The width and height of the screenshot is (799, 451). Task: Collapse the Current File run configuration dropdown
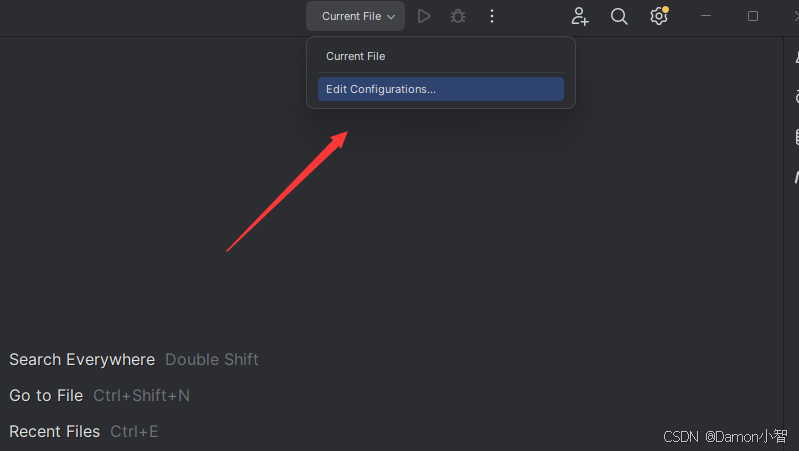(355, 16)
